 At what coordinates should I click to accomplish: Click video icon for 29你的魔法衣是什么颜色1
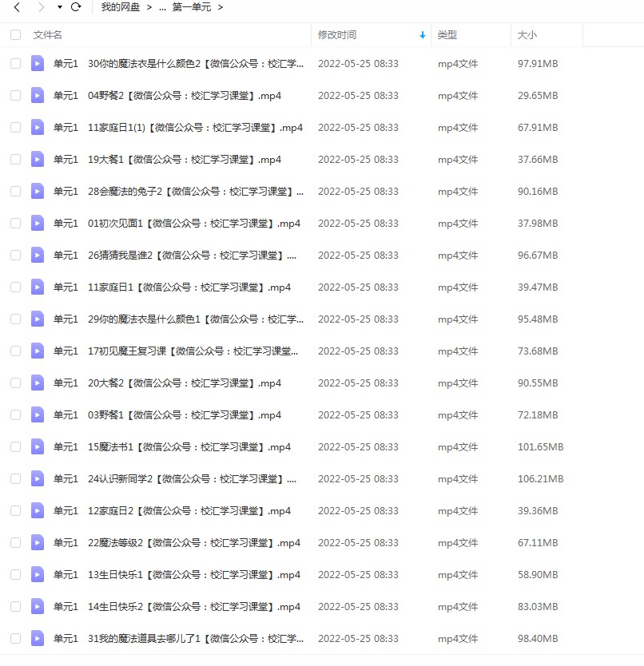coord(38,319)
